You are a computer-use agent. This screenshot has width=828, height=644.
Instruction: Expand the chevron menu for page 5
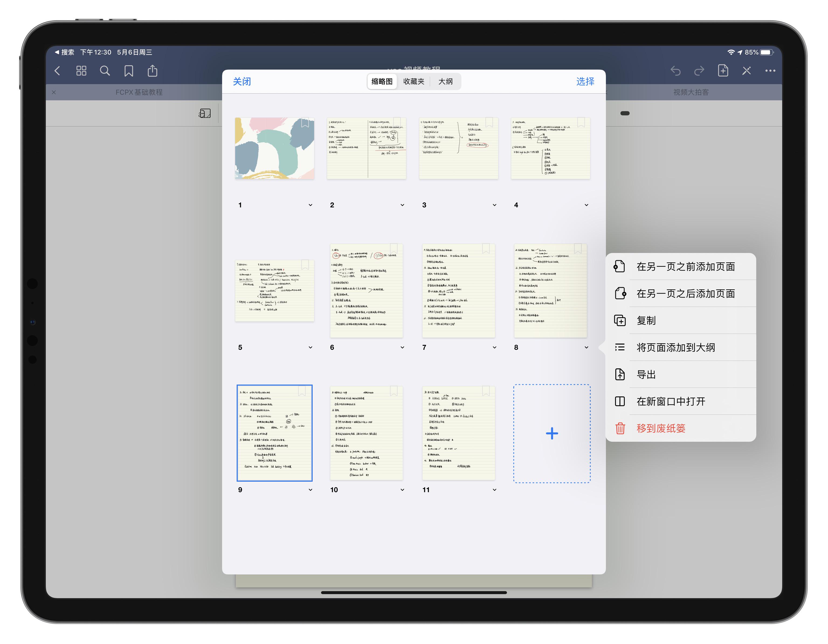[310, 347]
